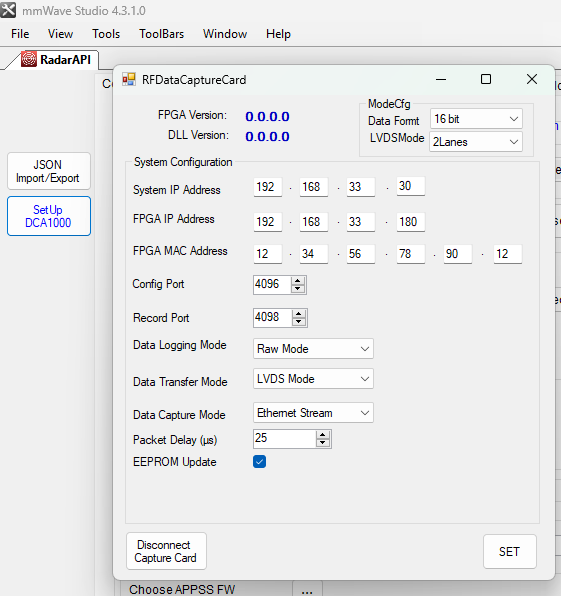Minimize the RFDataCaptureCard window

(441, 79)
